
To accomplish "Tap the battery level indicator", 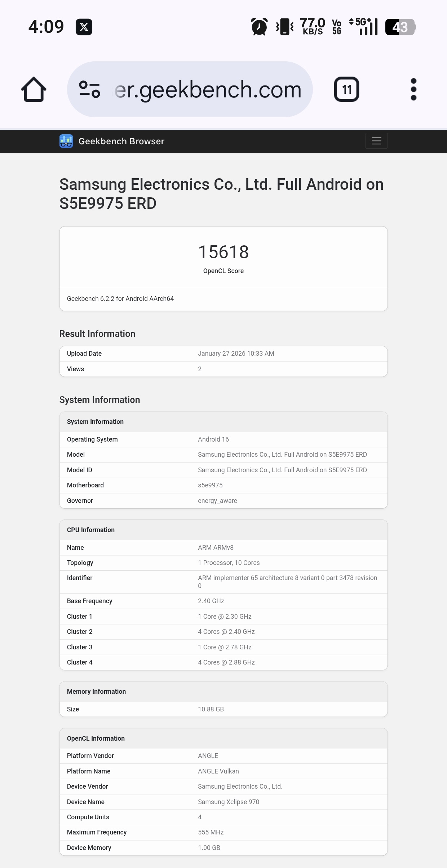I will click(x=400, y=27).
